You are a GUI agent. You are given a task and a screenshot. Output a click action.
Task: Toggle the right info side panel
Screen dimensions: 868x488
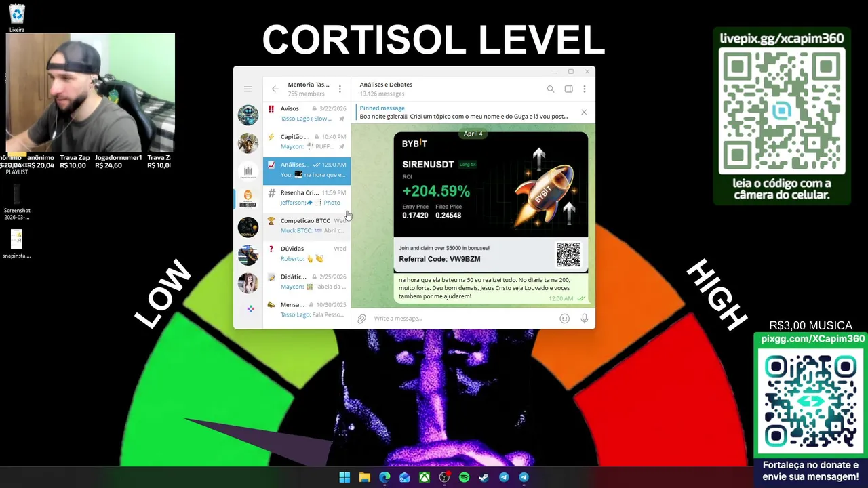[568, 89]
